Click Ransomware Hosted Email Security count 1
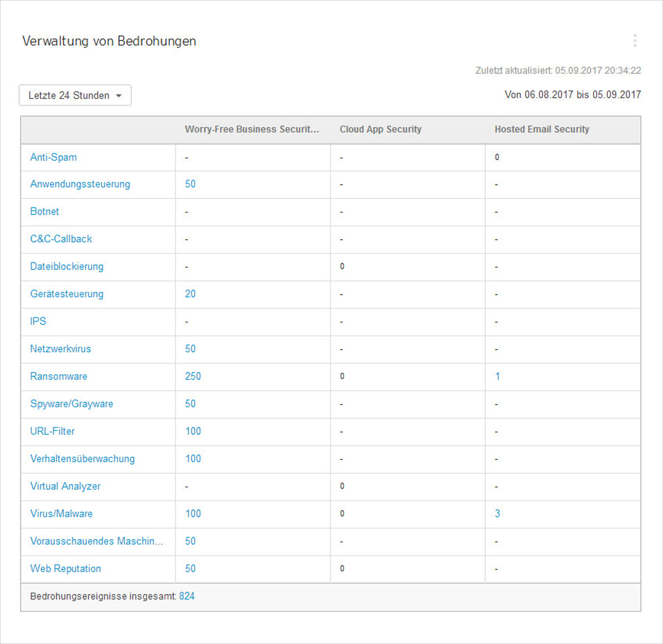Screen dimensions: 663x644 click(497, 376)
